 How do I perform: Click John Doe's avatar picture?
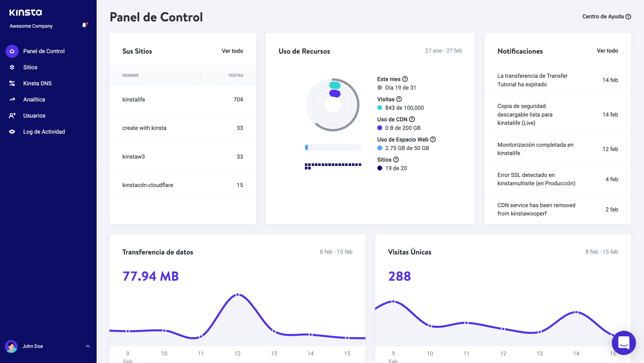pyautogui.click(x=11, y=346)
